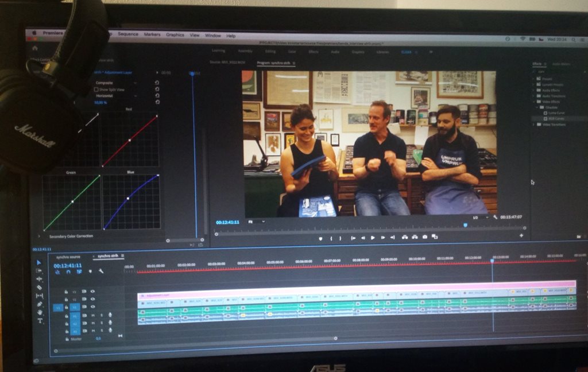Screen dimensions: 588x372
Task: Select the Pen tool
Action: (x=40, y=304)
